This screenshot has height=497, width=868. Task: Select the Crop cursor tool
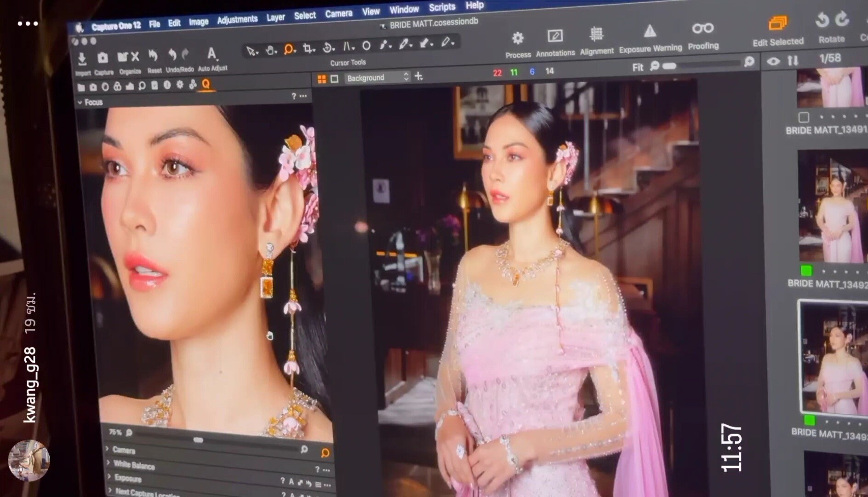[x=309, y=48]
